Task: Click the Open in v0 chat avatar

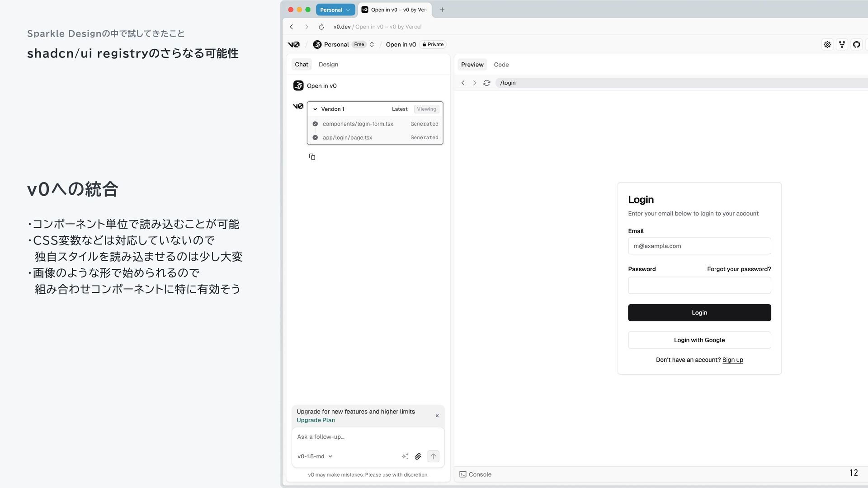Action: click(298, 85)
